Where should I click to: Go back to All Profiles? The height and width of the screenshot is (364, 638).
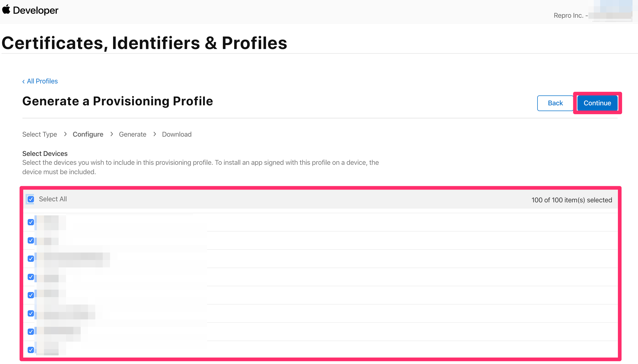[x=42, y=81]
